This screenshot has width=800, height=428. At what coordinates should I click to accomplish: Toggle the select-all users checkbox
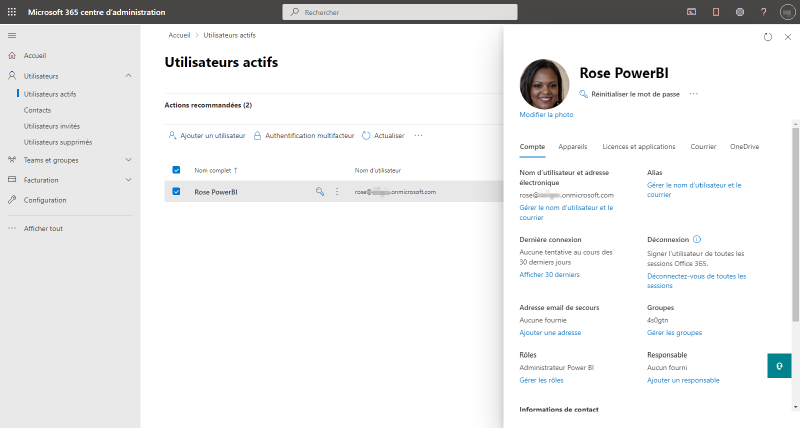click(x=176, y=170)
